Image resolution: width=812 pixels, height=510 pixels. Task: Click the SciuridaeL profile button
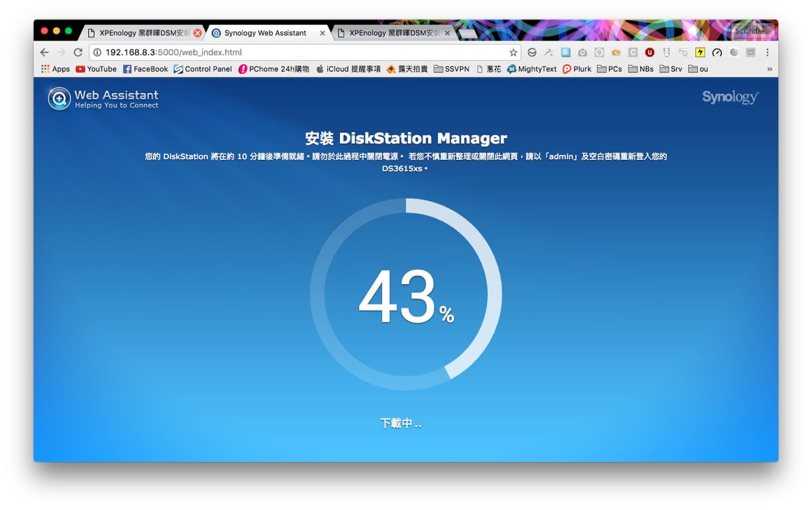click(x=752, y=31)
